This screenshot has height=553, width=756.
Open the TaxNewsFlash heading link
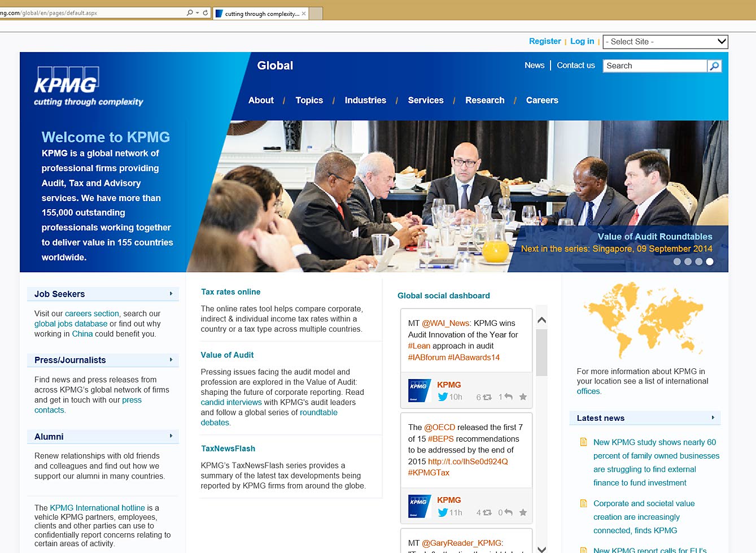228,449
